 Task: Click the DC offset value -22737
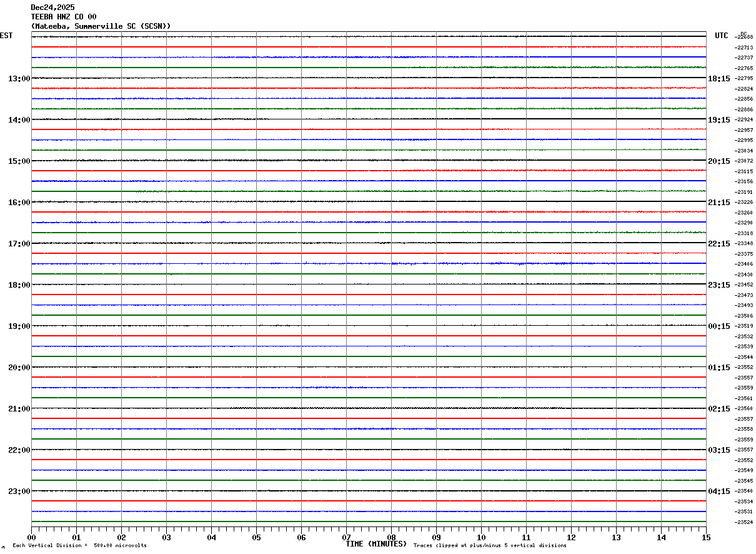tap(744, 58)
